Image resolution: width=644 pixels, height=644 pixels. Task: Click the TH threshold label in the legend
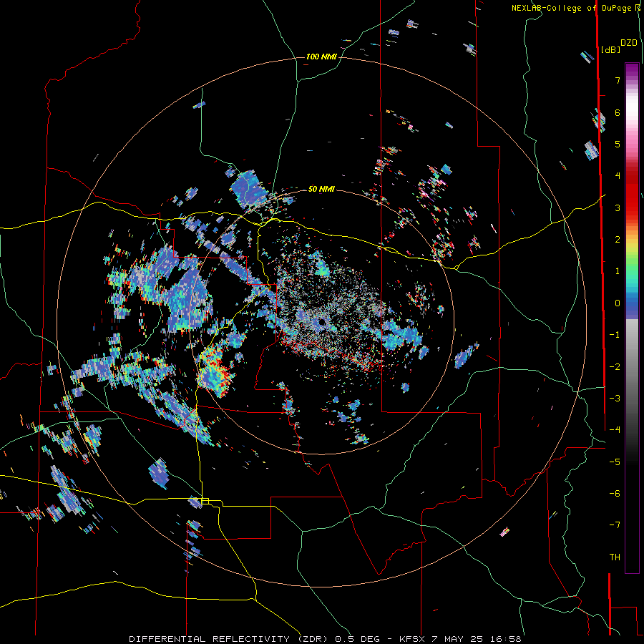(615, 557)
